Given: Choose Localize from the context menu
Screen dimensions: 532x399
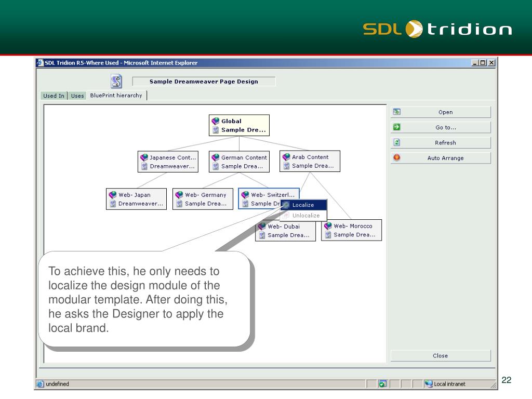Looking at the screenshot, I should pos(303,205).
